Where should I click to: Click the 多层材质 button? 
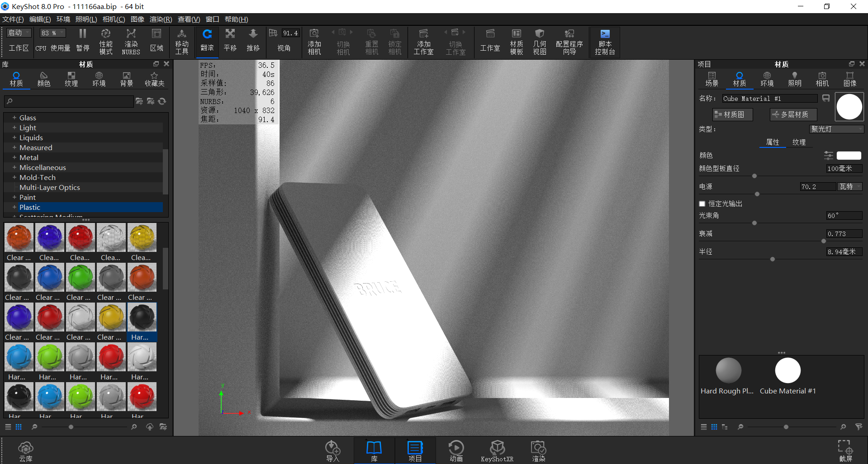[792, 114]
